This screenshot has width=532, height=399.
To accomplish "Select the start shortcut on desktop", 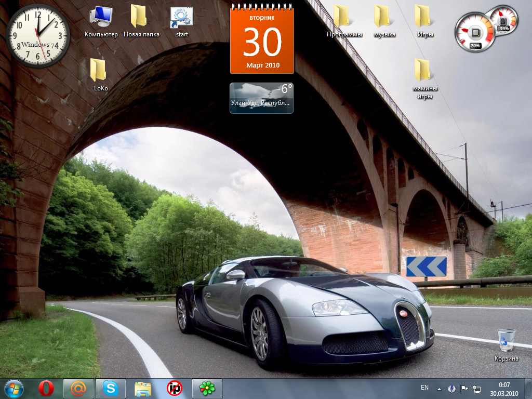I will click(182, 18).
